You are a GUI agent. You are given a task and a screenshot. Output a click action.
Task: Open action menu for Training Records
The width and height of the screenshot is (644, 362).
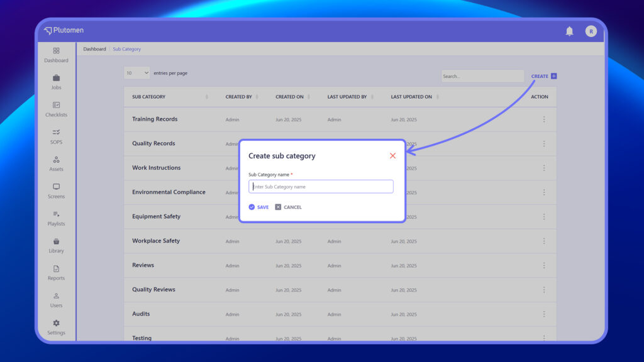coord(544,119)
